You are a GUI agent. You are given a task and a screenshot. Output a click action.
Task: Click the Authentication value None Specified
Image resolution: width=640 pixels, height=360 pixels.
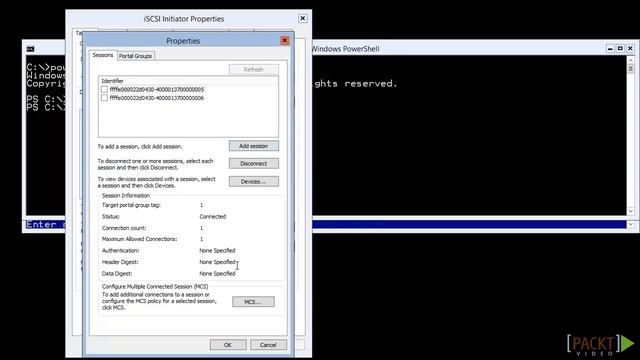(x=217, y=251)
